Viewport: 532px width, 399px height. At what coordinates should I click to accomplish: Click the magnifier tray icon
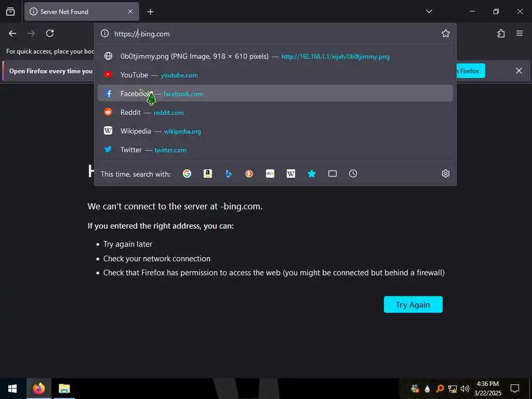[440, 389]
